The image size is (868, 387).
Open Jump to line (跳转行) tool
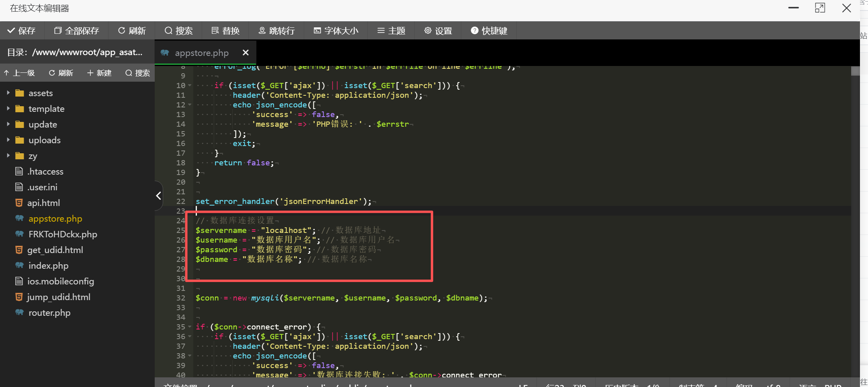[x=276, y=31]
